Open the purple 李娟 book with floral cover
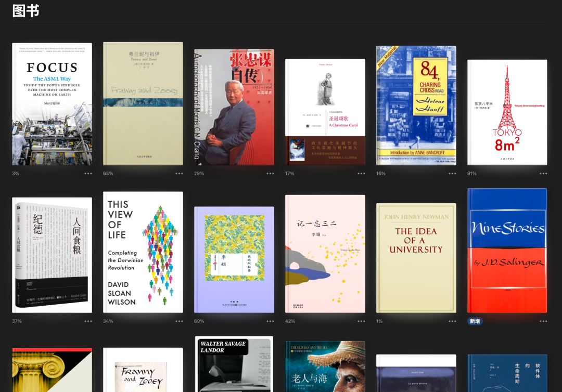 tap(234, 260)
